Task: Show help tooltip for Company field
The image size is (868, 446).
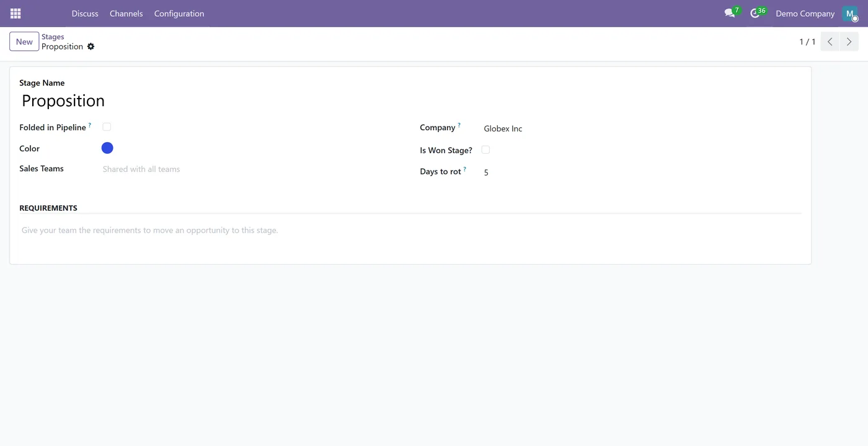Action: click(459, 125)
